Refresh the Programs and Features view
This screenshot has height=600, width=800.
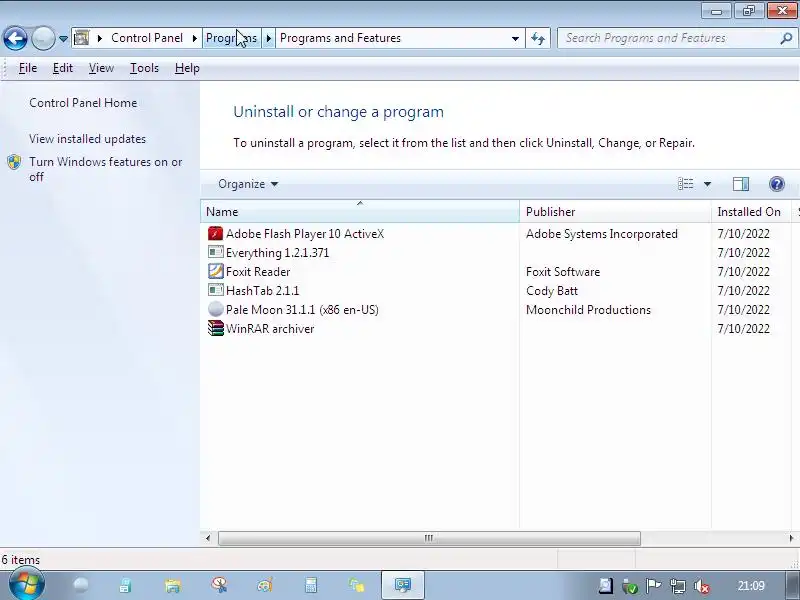(538, 38)
